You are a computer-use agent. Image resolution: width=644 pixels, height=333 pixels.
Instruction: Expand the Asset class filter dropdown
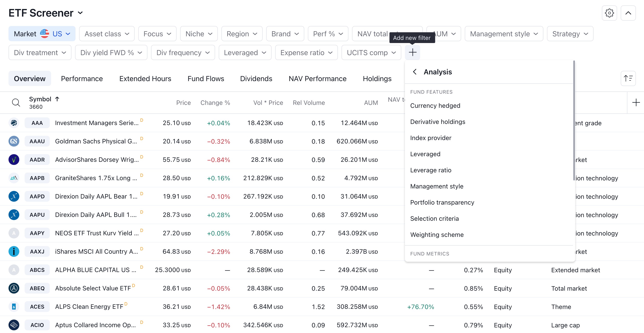tap(107, 34)
